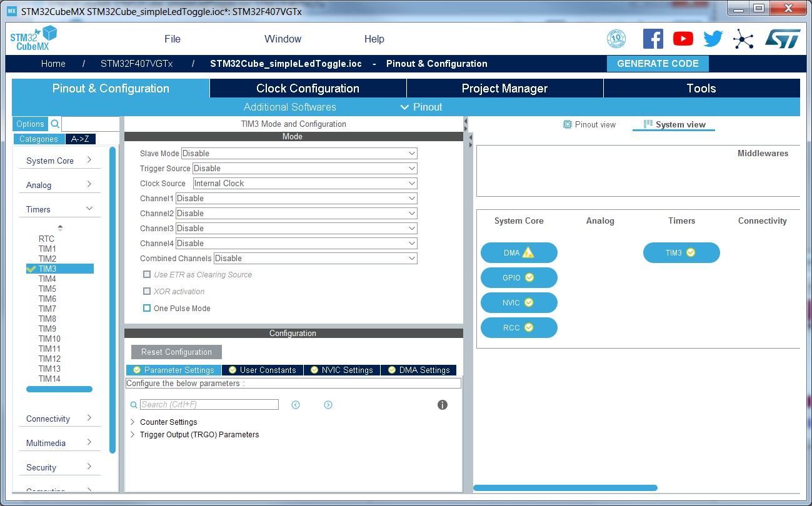The width and height of the screenshot is (812, 506).
Task: Open the Channel4 dropdown
Action: tap(296, 243)
